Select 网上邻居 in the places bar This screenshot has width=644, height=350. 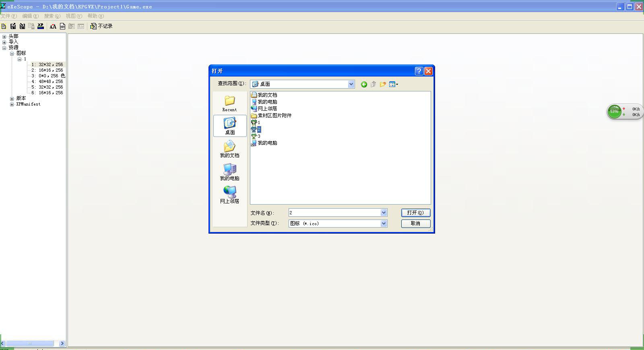230,195
